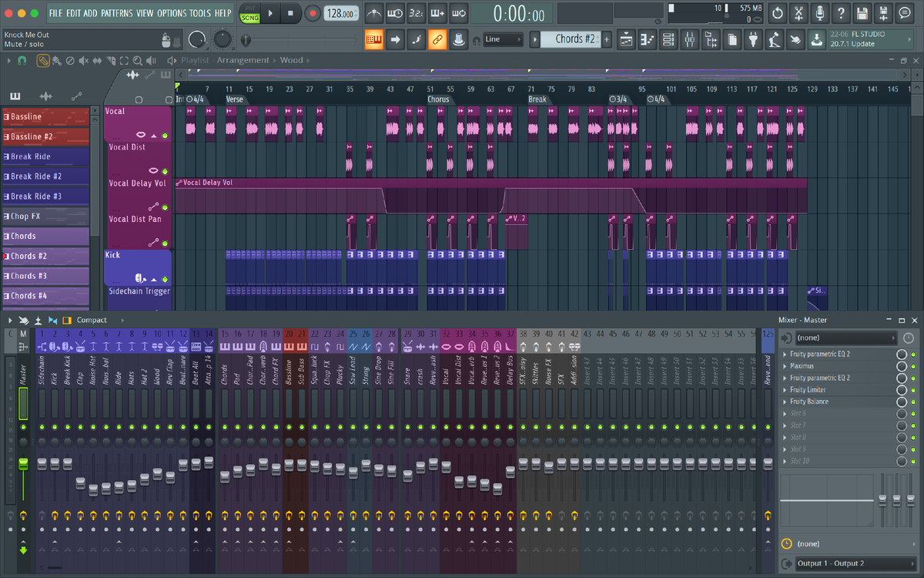Open the Playlist view icon

626,39
